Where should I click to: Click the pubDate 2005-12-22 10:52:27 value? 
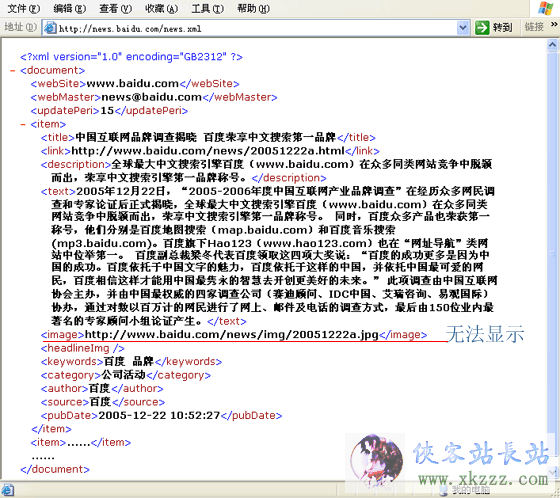(159, 415)
